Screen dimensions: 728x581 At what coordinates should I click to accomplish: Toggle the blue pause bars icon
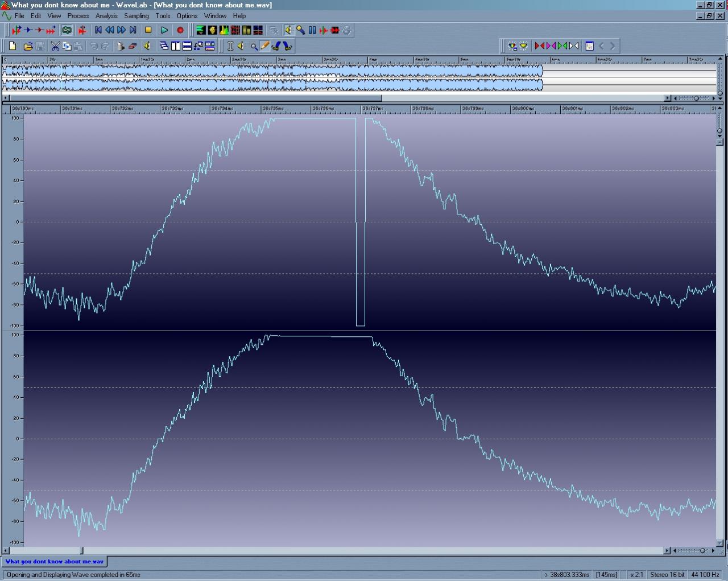coord(312,30)
